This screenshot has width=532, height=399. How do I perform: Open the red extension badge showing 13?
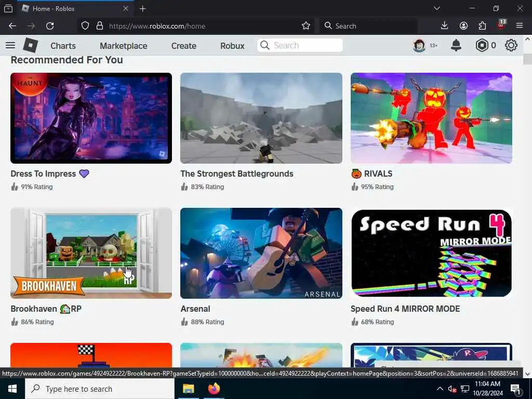[x=501, y=25]
